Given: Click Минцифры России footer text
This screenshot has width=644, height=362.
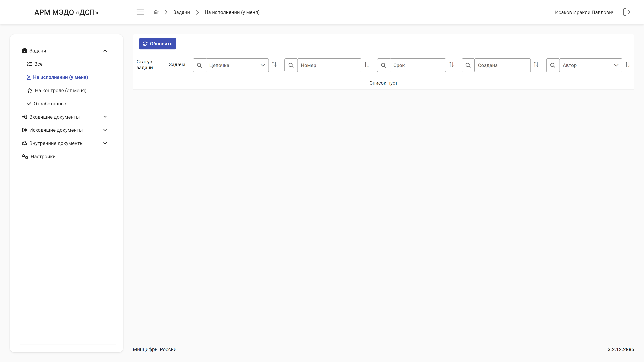Looking at the screenshot, I should pyautogui.click(x=154, y=349).
